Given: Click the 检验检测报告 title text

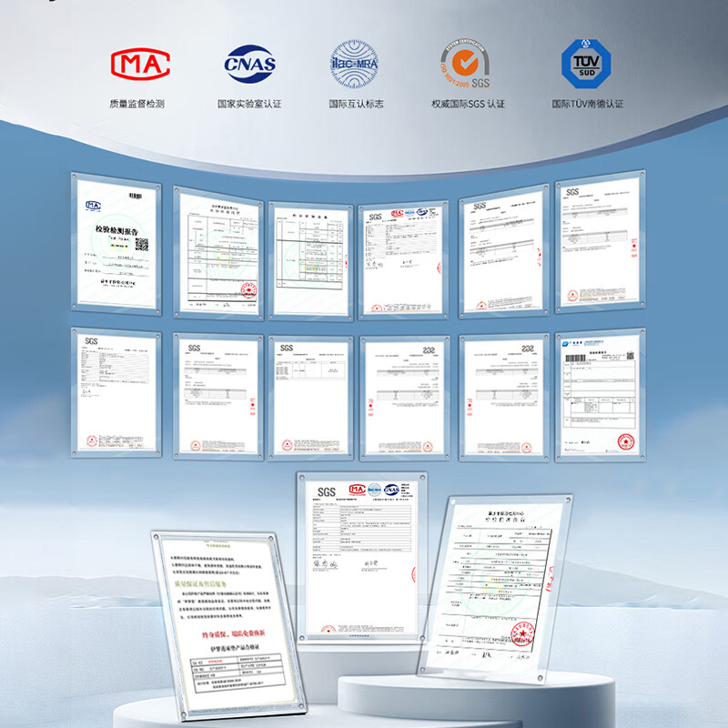Looking at the screenshot, I should [x=116, y=229].
